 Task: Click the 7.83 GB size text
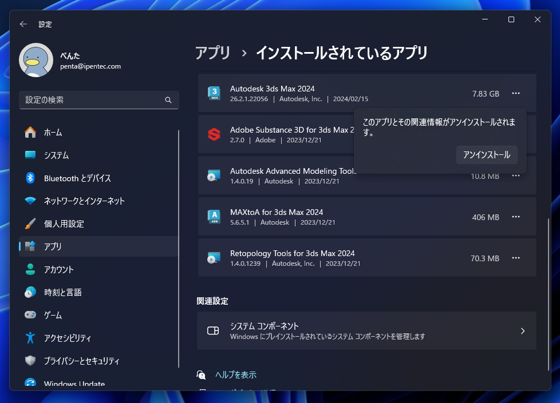pos(486,94)
